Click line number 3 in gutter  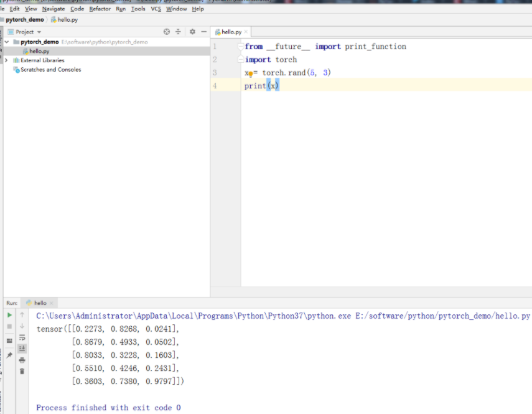[x=215, y=73]
